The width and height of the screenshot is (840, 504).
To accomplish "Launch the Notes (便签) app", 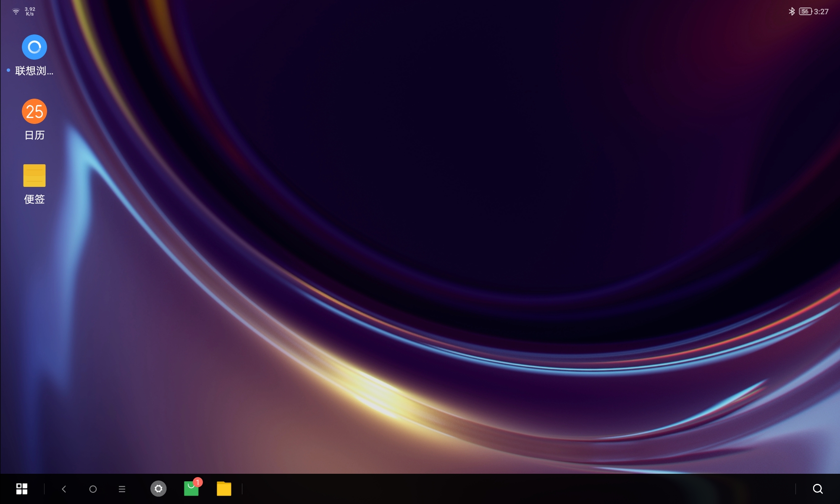I will tap(34, 175).
